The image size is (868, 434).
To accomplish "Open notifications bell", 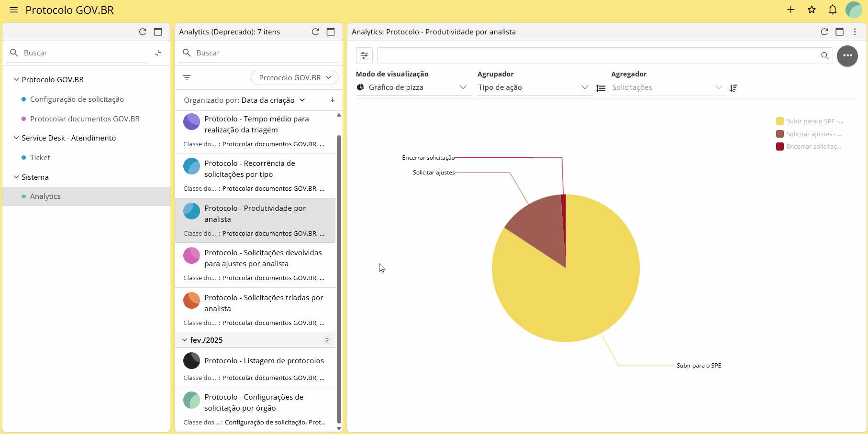I will [833, 10].
